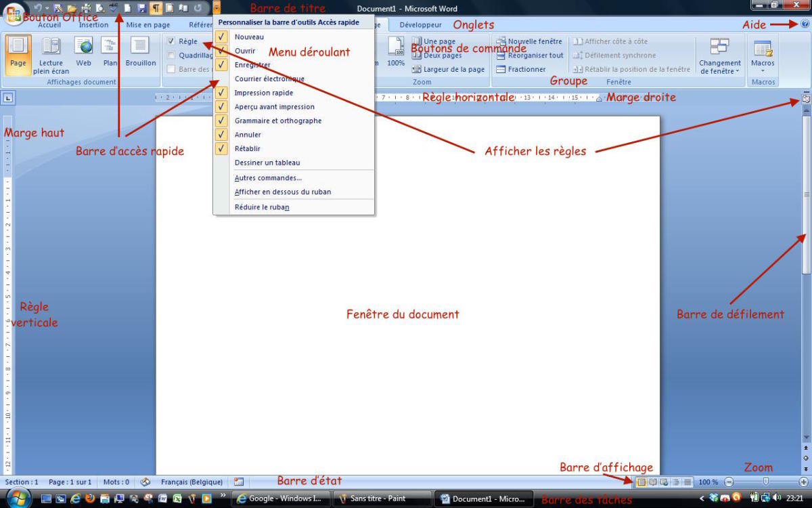The image size is (812, 508).
Task: Expand the taskbar Quick Launch overflow chevron
Action: pos(223,496)
